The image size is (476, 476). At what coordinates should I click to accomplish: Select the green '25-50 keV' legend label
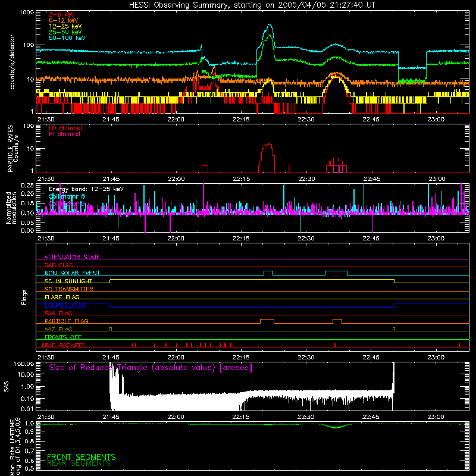tap(65, 32)
